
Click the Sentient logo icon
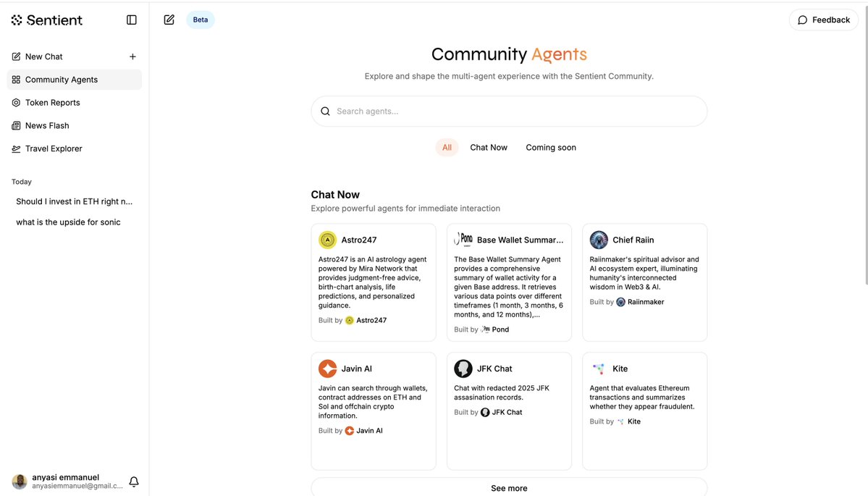pos(17,20)
